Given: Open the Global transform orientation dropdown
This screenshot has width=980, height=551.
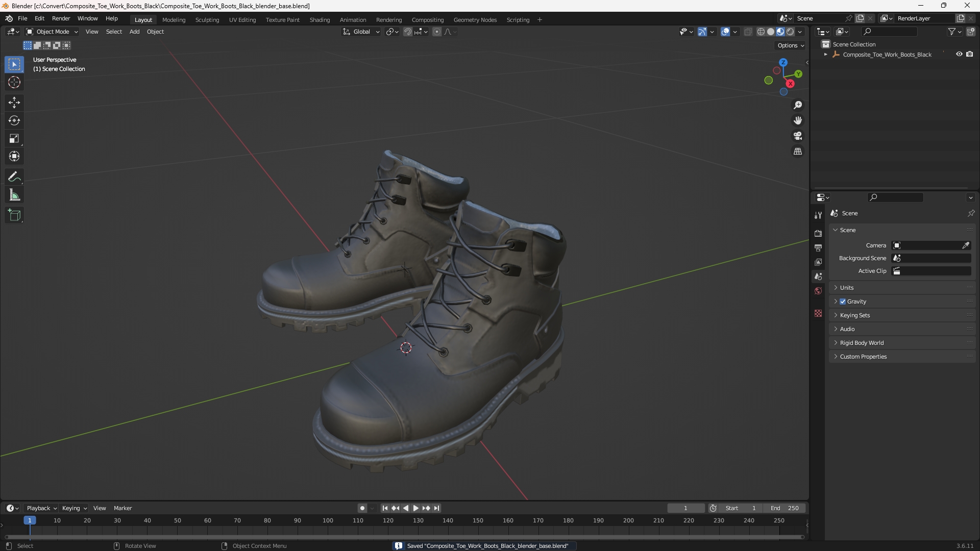Looking at the screenshot, I should point(361,32).
